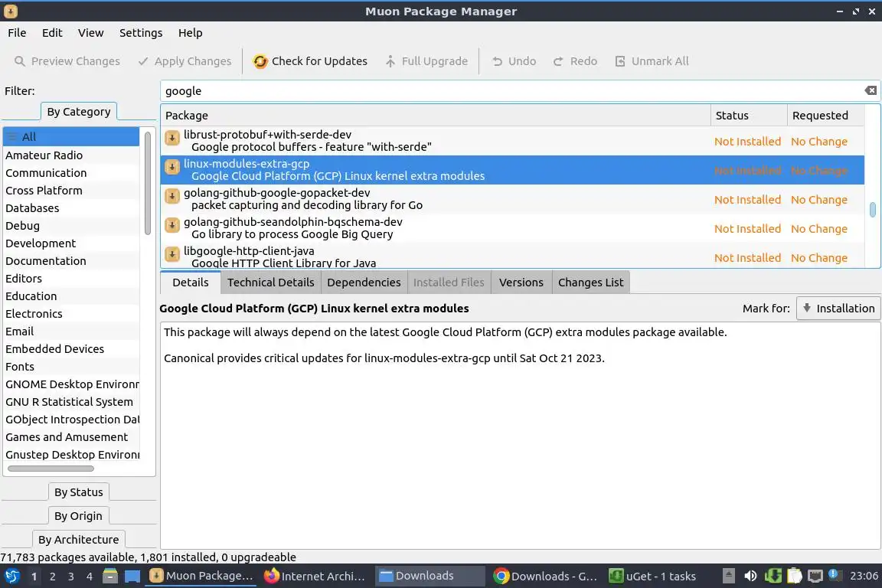
Task: Select Games and Amusement category
Action: point(71,437)
